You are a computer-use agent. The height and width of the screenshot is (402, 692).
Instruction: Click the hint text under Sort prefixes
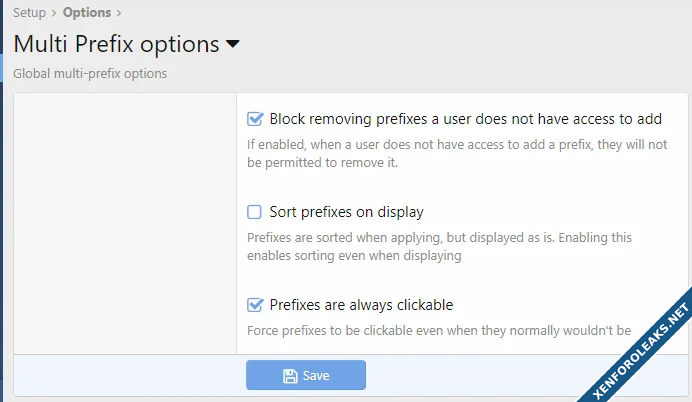click(439, 246)
